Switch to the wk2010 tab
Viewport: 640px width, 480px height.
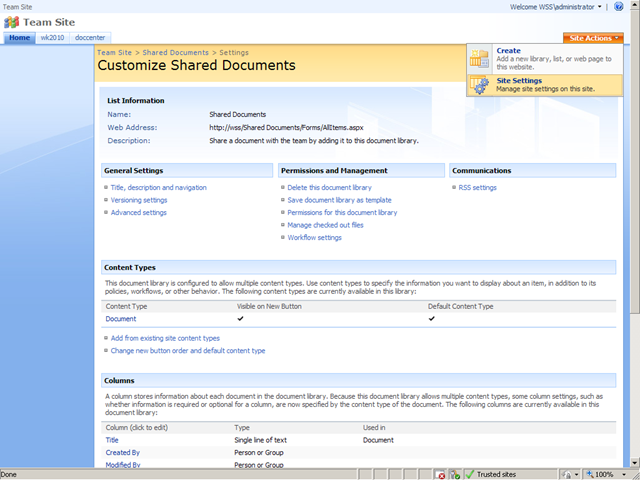coord(52,38)
